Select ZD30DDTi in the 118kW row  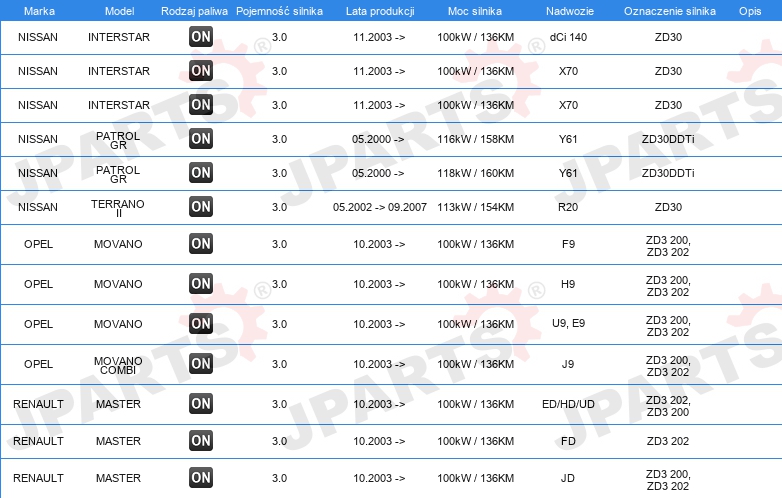pos(668,173)
